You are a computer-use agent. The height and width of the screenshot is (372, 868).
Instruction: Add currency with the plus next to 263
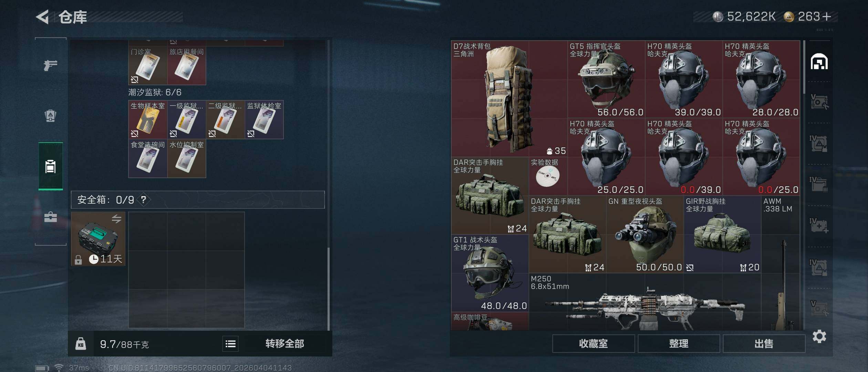click(x=827, y=16)
